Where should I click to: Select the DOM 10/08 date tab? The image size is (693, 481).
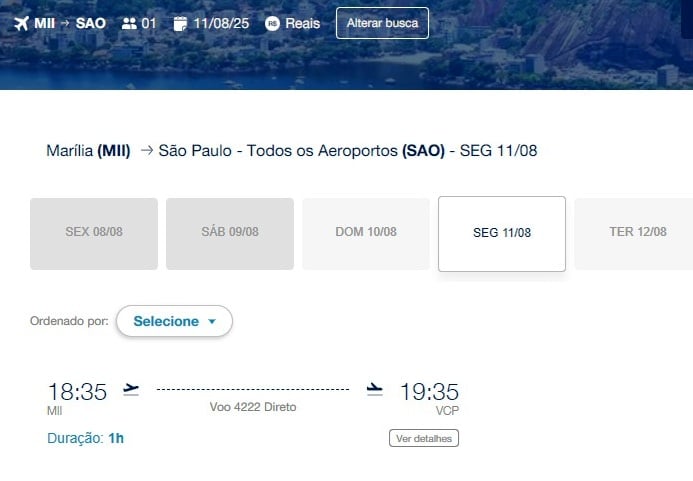(366, 234)
